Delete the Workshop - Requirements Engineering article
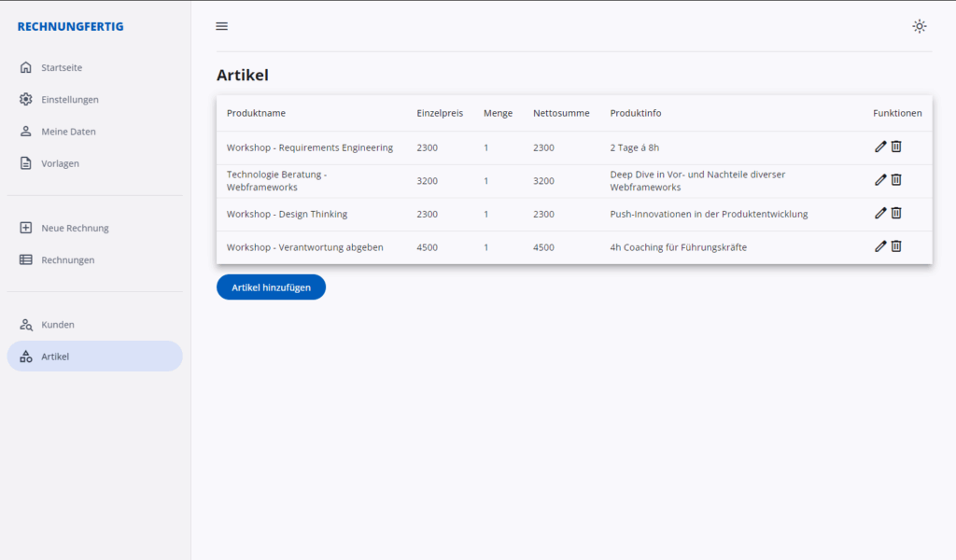 pos(896,147)
